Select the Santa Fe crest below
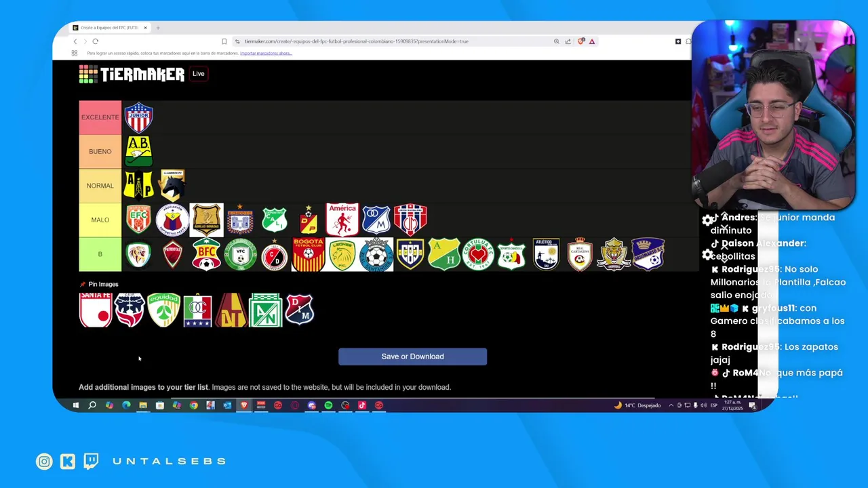868x488 pixels. coord(96,310)
